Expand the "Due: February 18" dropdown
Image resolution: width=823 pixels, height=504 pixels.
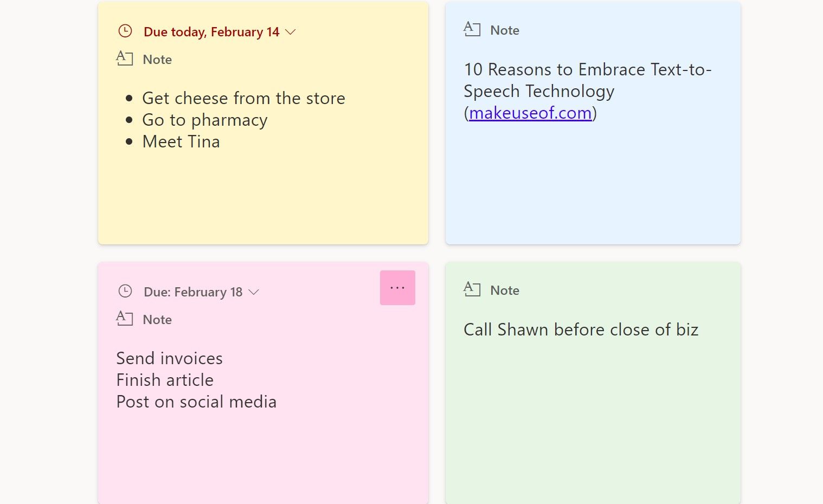[254, 292]
